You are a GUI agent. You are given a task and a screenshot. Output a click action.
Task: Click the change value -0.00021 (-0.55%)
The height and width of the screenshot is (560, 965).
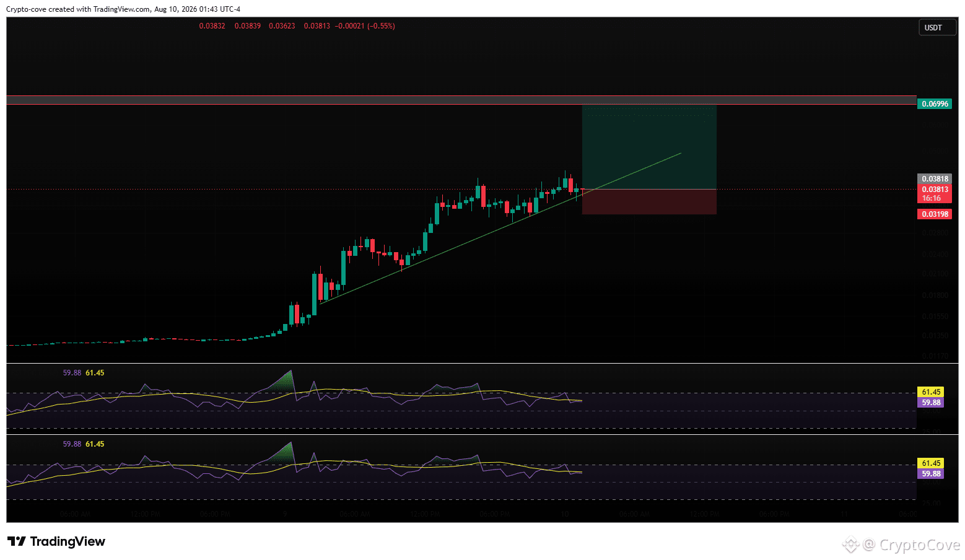point(365,26)
